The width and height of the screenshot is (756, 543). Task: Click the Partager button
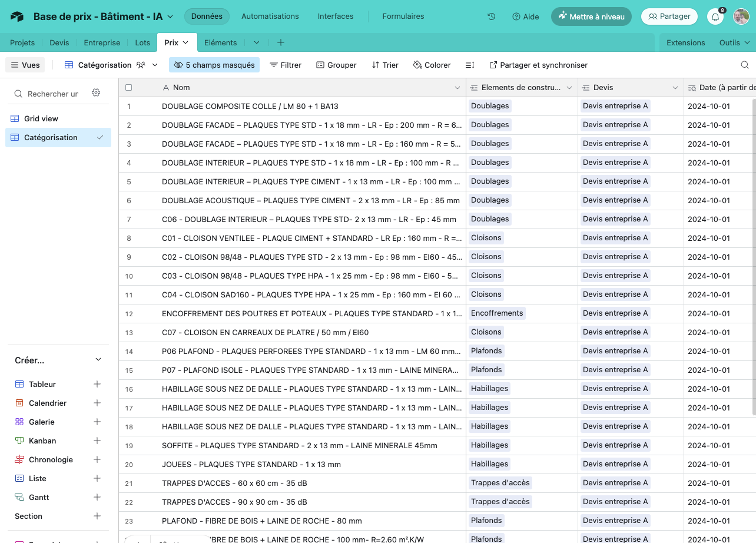click(x=669, y=16)
